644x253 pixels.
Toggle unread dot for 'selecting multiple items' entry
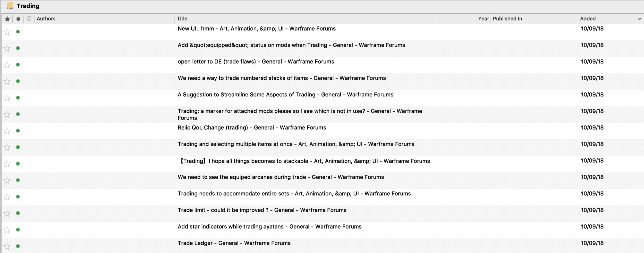pyautogui.click(x=18, y=147)
